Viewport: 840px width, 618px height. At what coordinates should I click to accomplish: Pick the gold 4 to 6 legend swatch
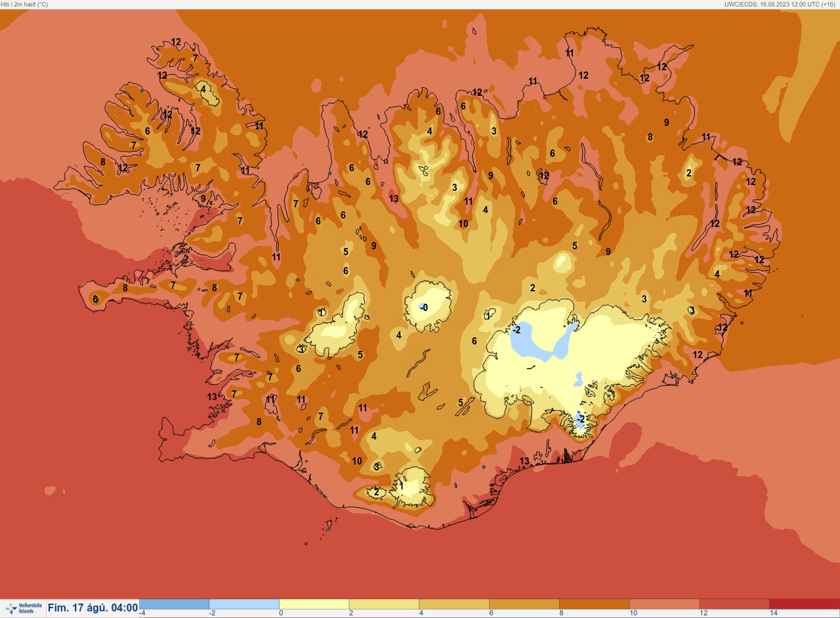pos(454,604)
